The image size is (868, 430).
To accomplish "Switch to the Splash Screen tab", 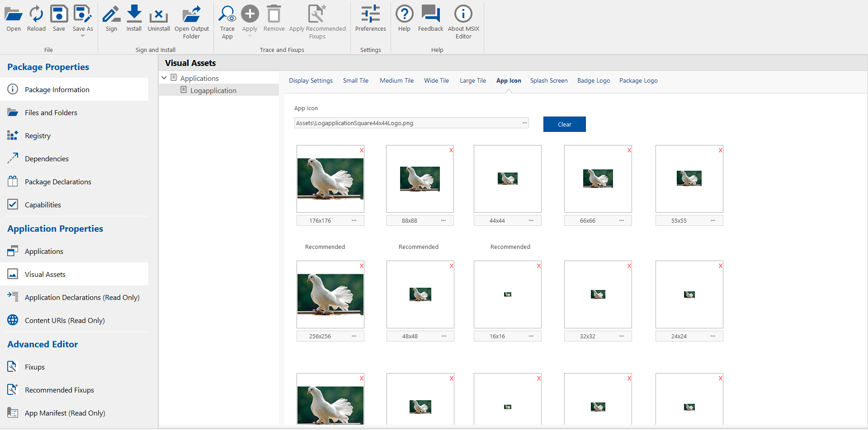I will (548, 81).
